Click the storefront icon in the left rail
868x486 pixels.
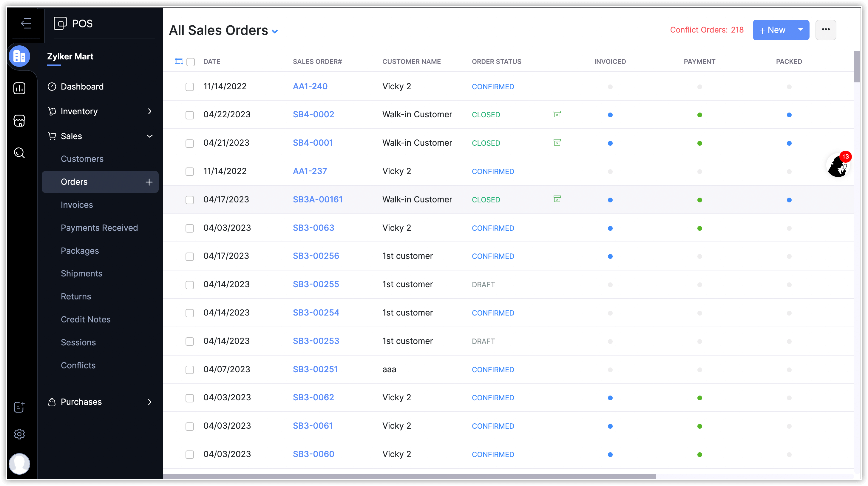(19, 121)
